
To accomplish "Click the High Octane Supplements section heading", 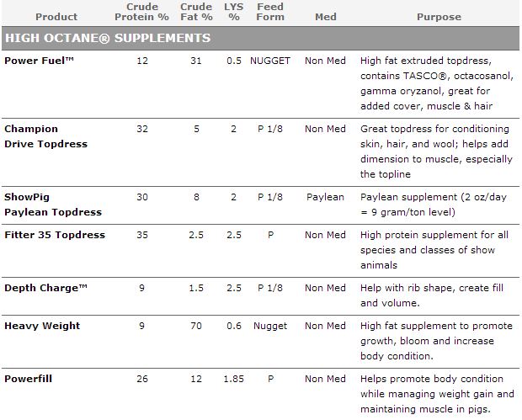I will (x=107, y=38).
